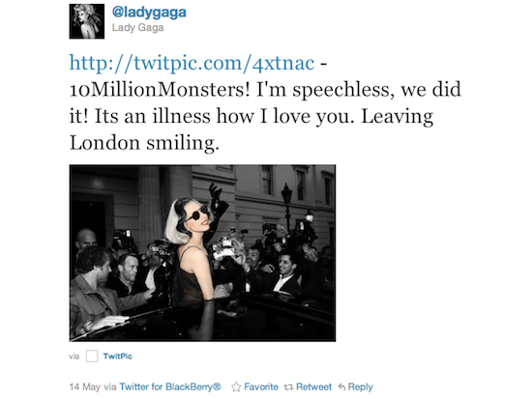Viewport: 532px width, 399px height.
Task: Click the 10MillionMonsters tweet text
Action: 160,90
